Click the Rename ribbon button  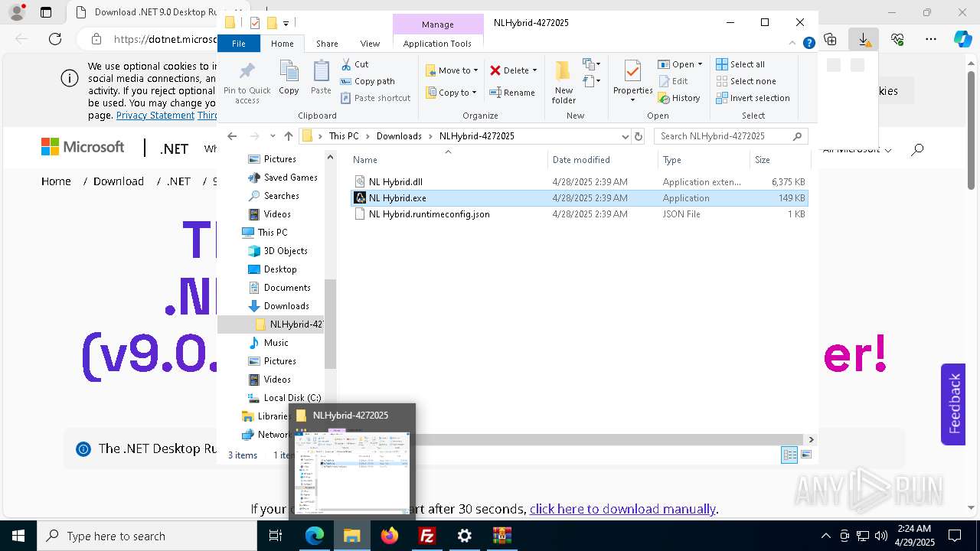[512, 93]
